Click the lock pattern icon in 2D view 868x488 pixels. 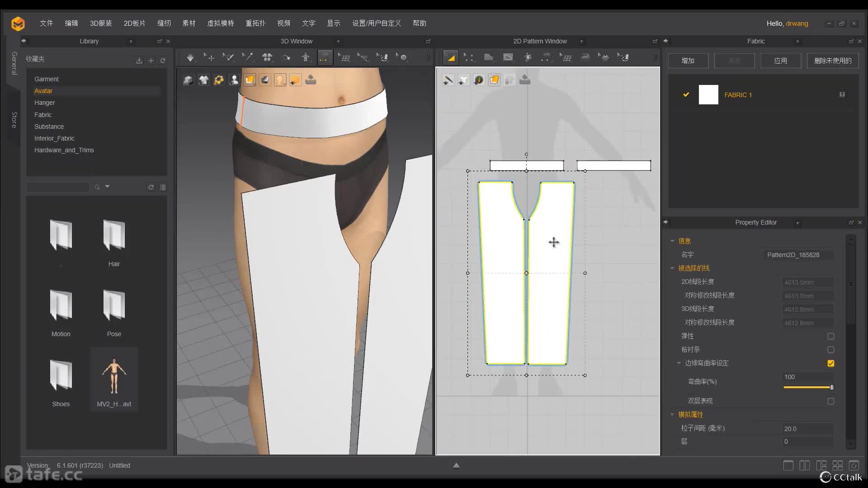(x=509, y=80)
